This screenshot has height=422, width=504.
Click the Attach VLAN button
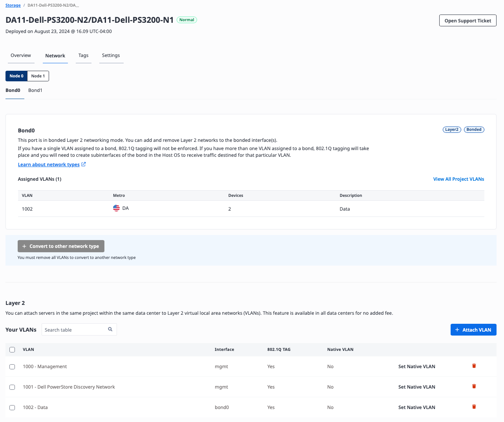click(473, 330)
